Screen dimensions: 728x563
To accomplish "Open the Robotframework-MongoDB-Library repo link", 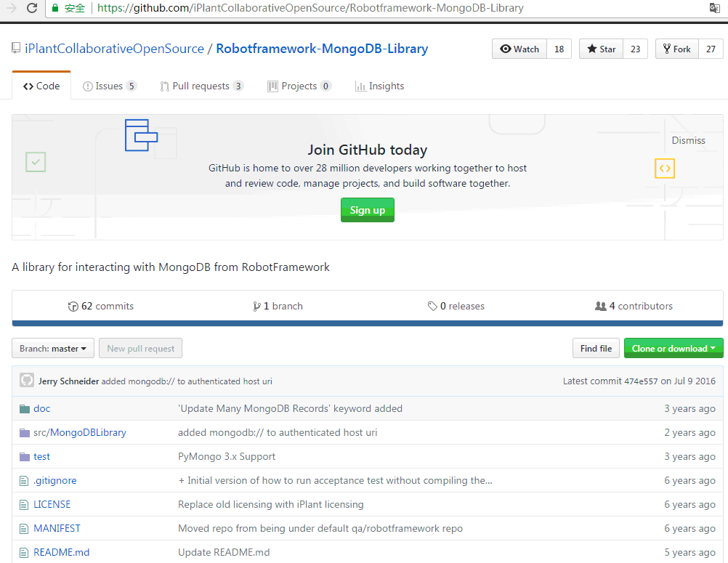I will click(x=322, y=48).
